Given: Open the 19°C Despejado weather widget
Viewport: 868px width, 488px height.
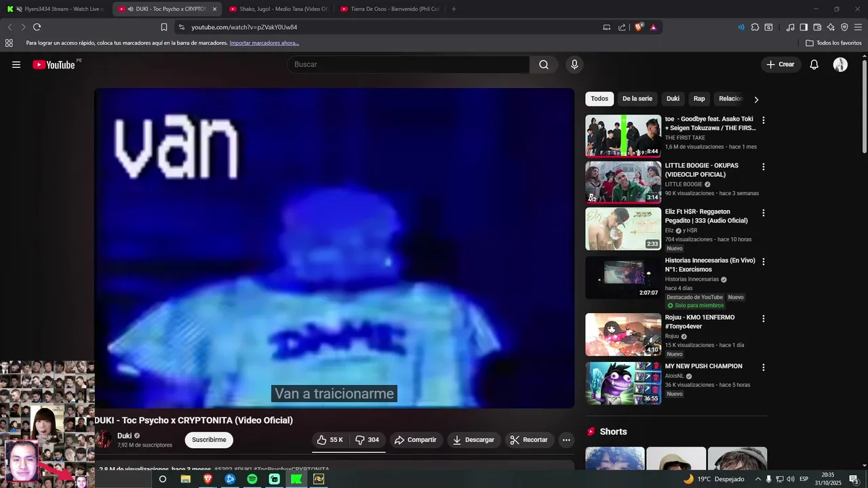Looking at the screenshot, I should pyautogui.click(x=713, y=479).
